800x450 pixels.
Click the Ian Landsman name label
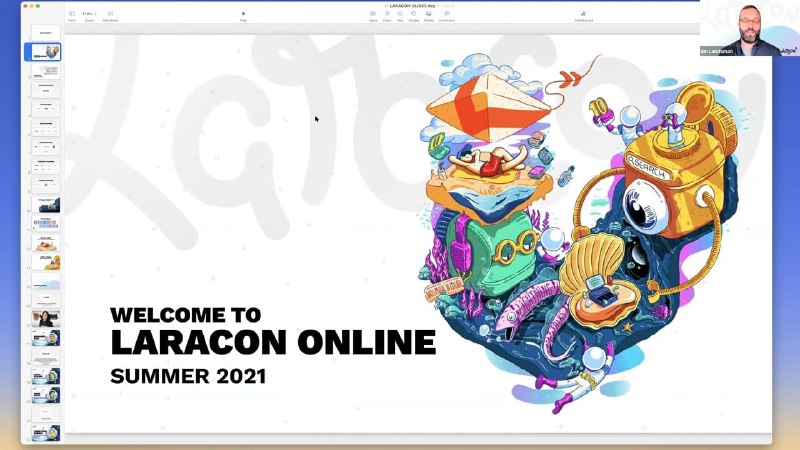click(x=717, y=52)
